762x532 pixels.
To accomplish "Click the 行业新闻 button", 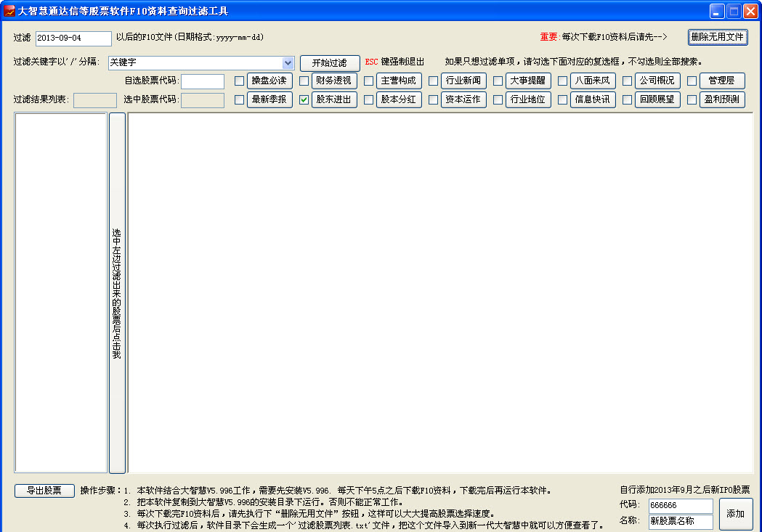I will 463,81.
